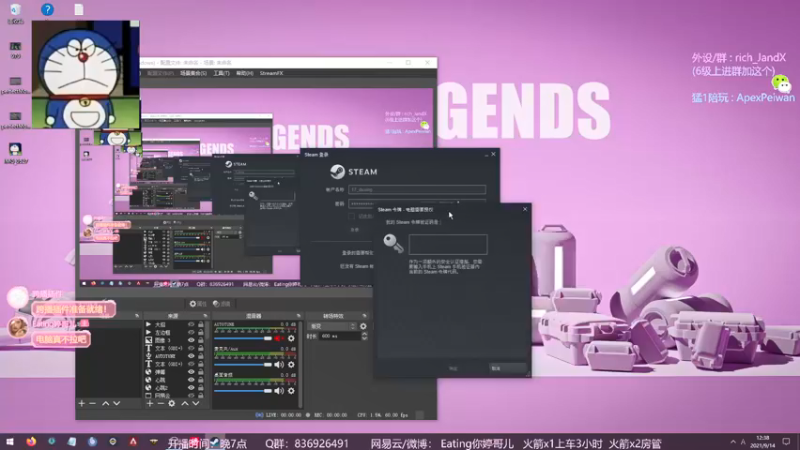Pop out the scene transitions dock panel

tap(364, 316)
